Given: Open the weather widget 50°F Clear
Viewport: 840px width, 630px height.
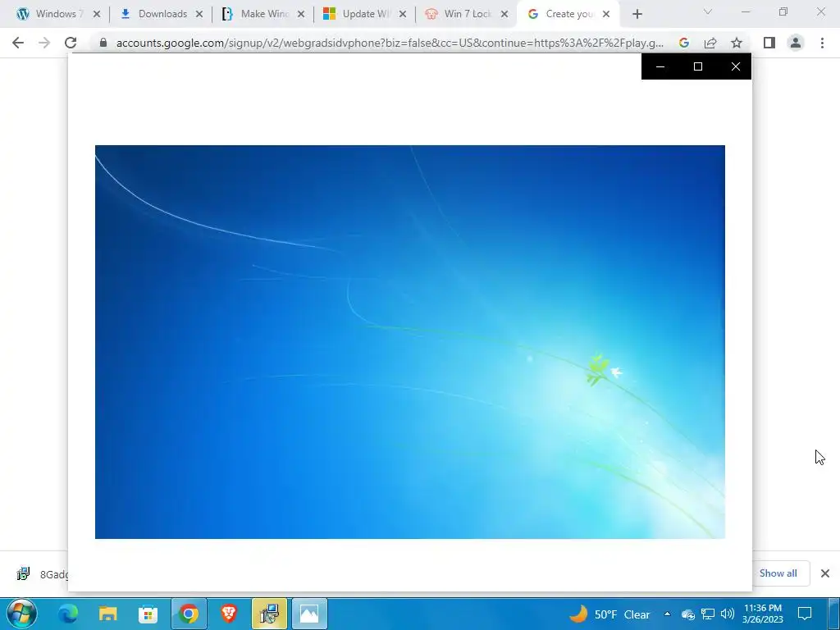Looking at the screenshot, I should [609, 614].
